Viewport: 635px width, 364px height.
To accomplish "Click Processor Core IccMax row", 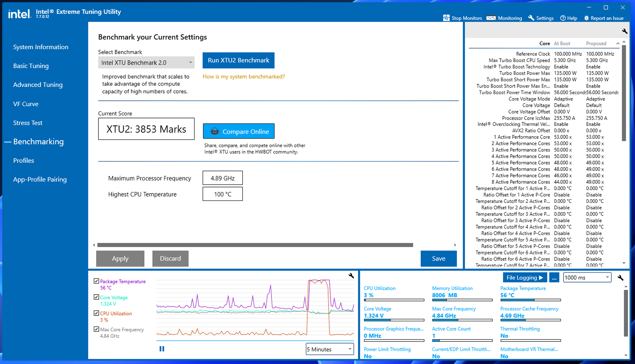I will [544, 118].
